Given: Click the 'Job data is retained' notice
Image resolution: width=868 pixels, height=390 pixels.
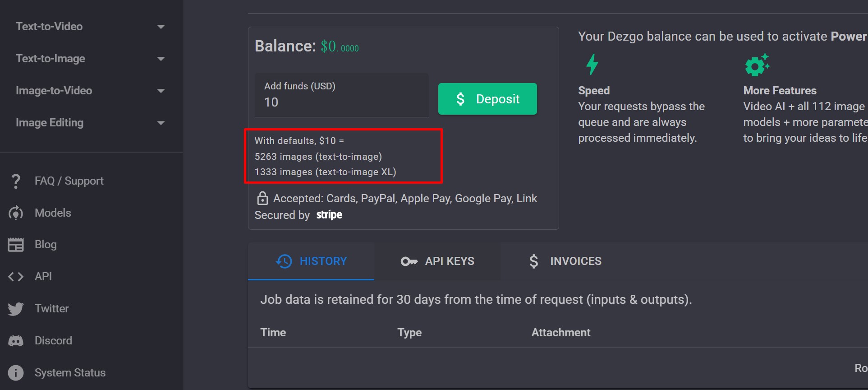Looking at the screenshot, I should pyautogui.click(x=476, y=300).
